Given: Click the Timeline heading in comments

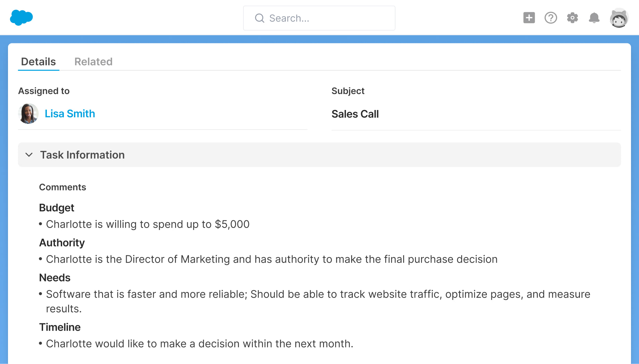Looking at the screenshot, I should (x=60, y=327).
